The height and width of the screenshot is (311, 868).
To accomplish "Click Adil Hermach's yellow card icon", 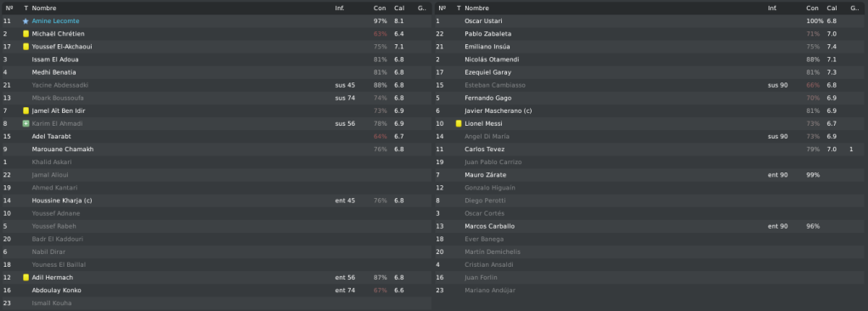I will (x=25, y=277).
